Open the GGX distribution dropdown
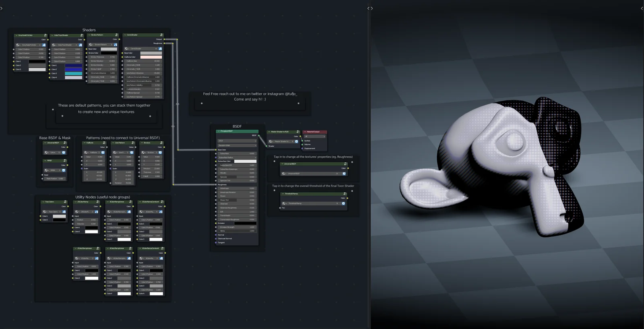Screen dimensions: 644x329 237,141
